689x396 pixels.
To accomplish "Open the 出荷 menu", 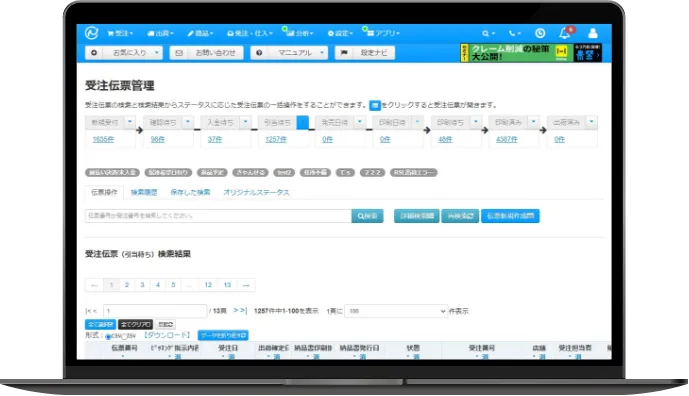I will tap(160, 33).
